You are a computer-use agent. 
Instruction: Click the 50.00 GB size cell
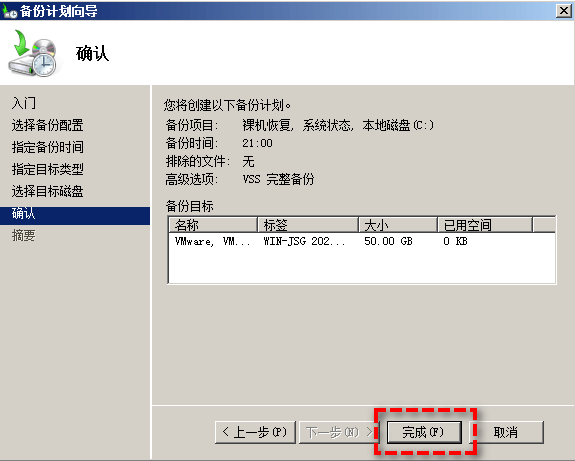click(388, 241)
